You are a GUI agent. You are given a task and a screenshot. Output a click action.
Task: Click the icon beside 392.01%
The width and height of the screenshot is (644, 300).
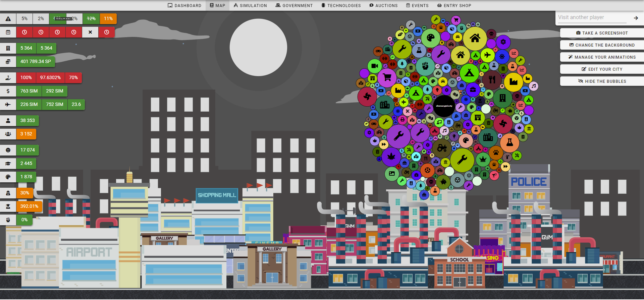8,206
